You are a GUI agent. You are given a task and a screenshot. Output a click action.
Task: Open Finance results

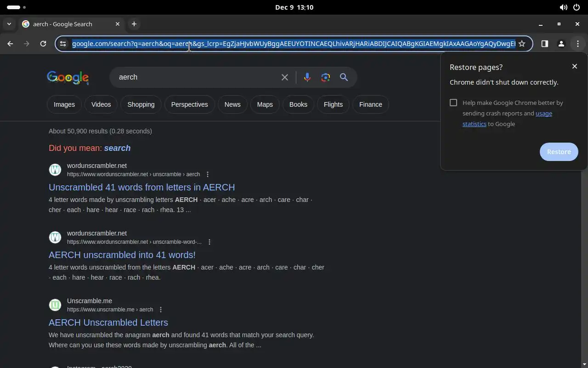click(371, 104)
